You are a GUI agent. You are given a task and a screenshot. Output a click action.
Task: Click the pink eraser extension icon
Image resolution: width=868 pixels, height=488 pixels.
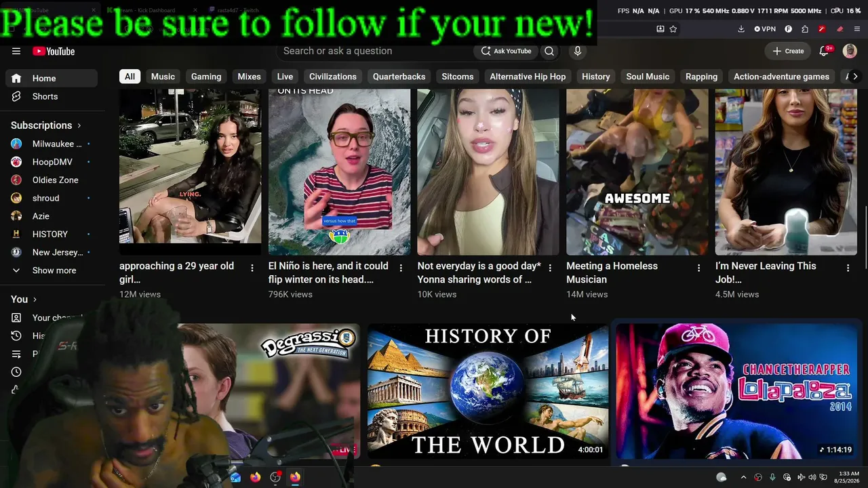point(840,29)
